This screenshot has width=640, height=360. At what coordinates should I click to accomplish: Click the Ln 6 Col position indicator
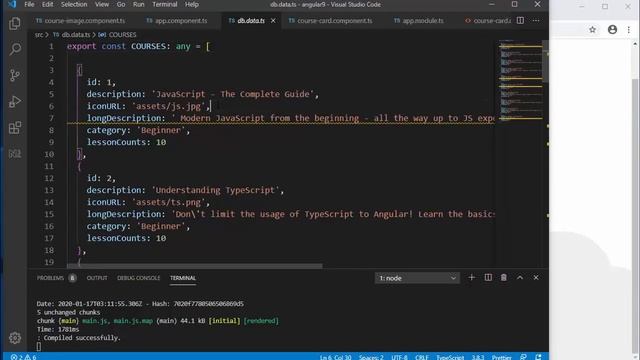coord(335,357)
